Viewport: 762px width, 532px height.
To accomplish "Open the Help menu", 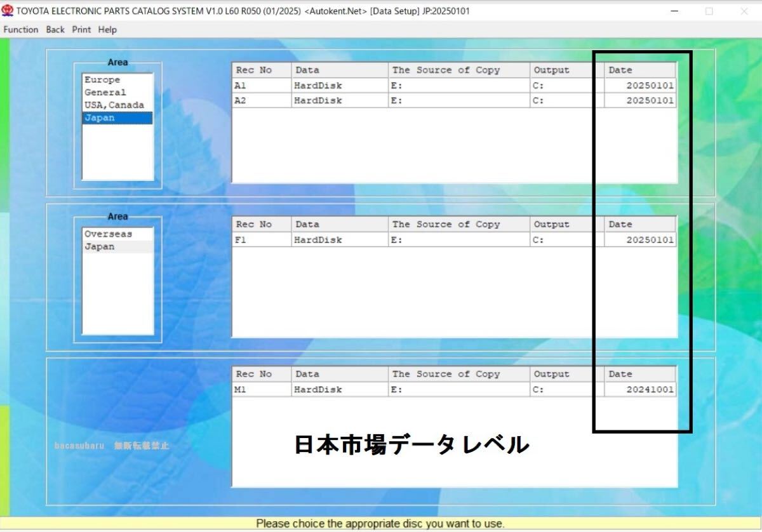I will 107,30.
